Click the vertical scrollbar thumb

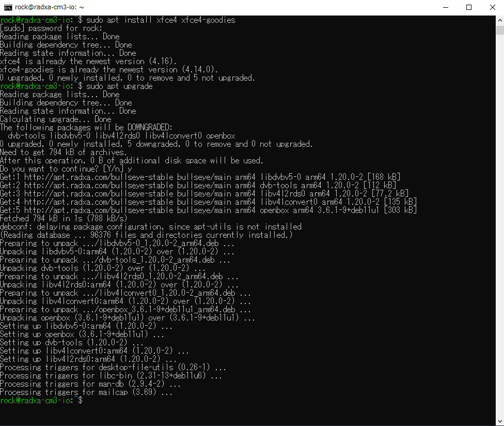tap(499, 30)
